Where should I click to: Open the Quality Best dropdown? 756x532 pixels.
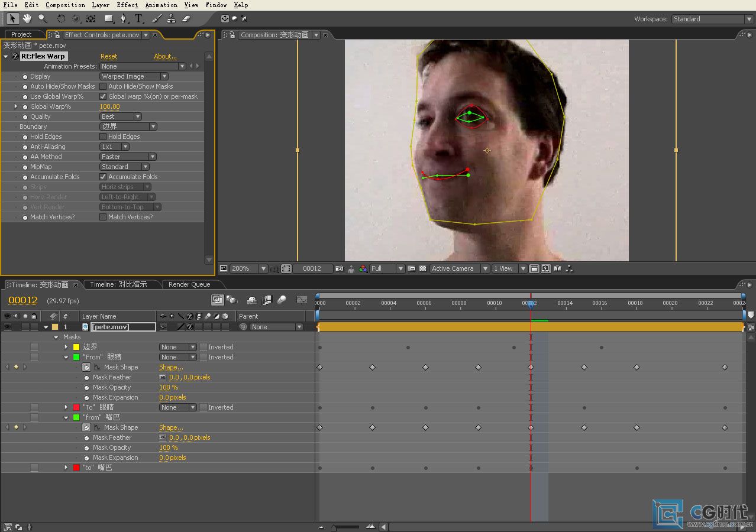coord(121,116)
